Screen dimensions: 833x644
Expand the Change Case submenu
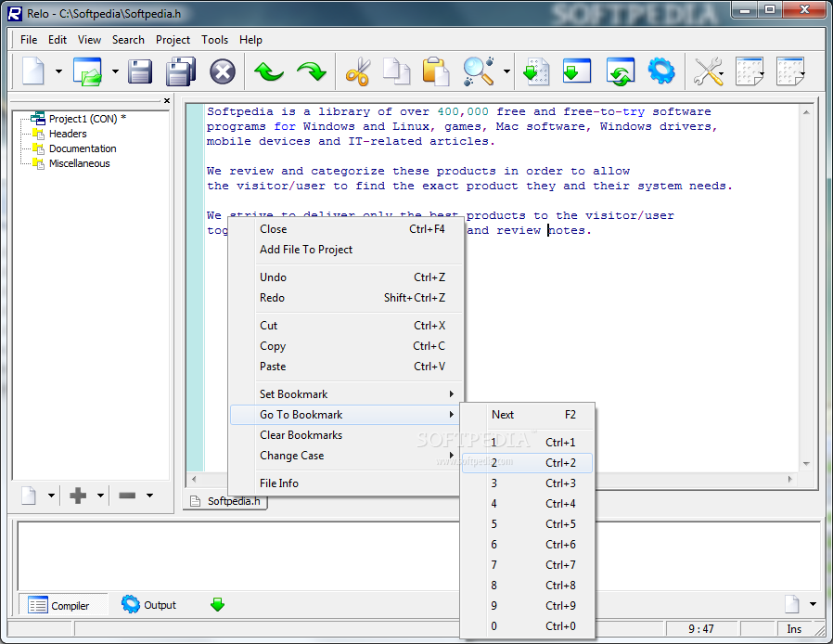click(x=345, y=456)
